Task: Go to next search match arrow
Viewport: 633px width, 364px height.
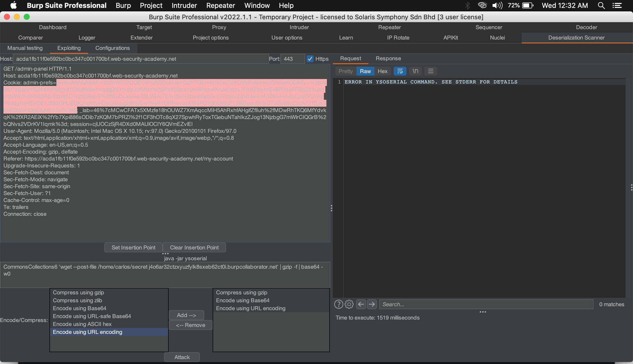Action: pyautogui.click(x=372, y=304)
